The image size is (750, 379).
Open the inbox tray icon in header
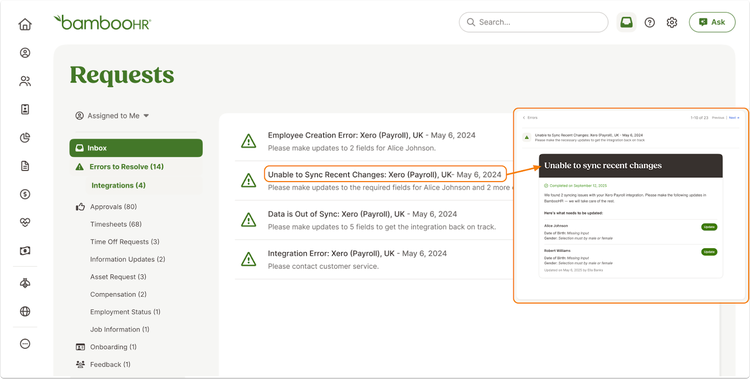(x=626, y=22)
